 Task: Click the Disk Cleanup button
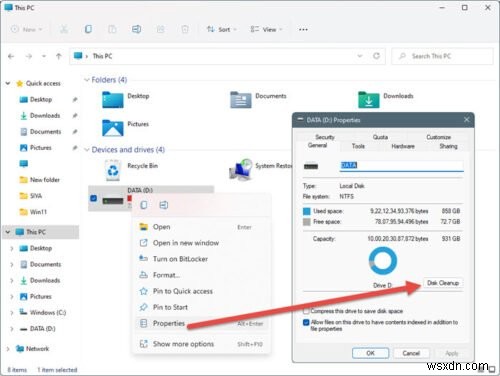443,283
